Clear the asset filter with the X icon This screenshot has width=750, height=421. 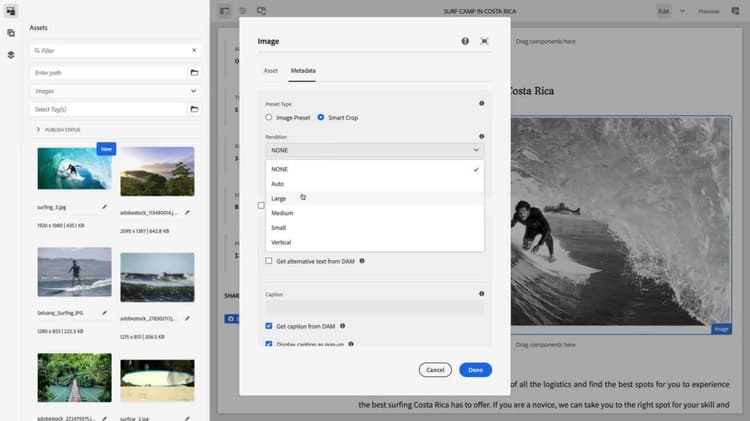(194, 50)
